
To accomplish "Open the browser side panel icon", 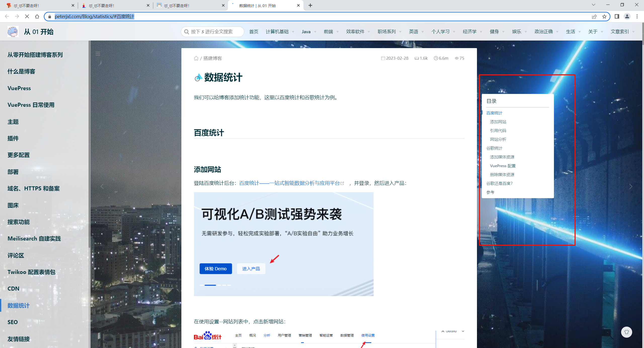I will point(617,16).
